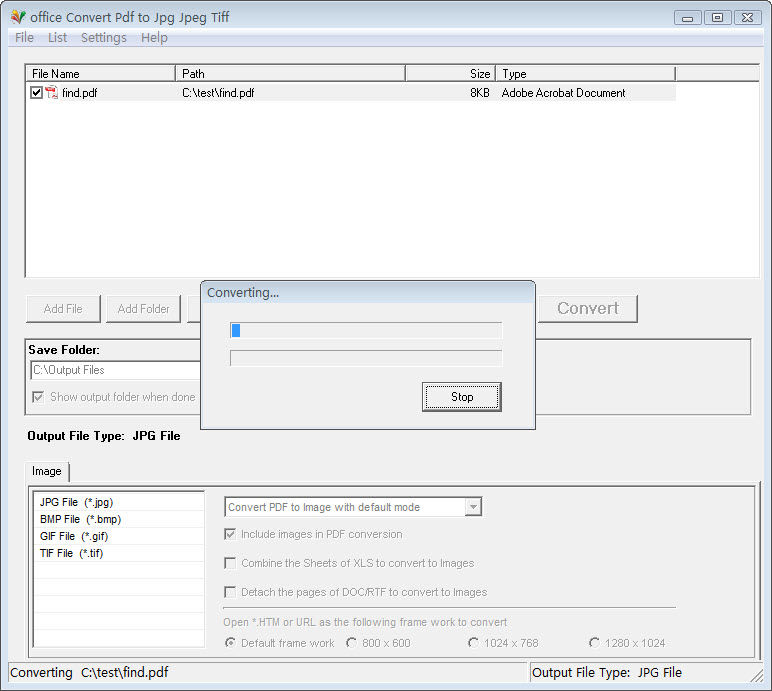The width and height of the screenshot is (772, 691).
Task: Click the Add File button
Action: click(x=63, y=309)
